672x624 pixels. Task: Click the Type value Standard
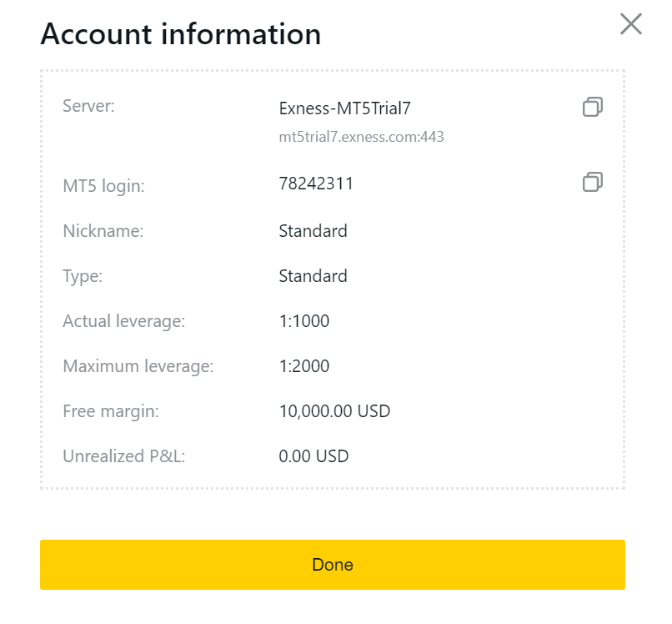tap(313, 276)
